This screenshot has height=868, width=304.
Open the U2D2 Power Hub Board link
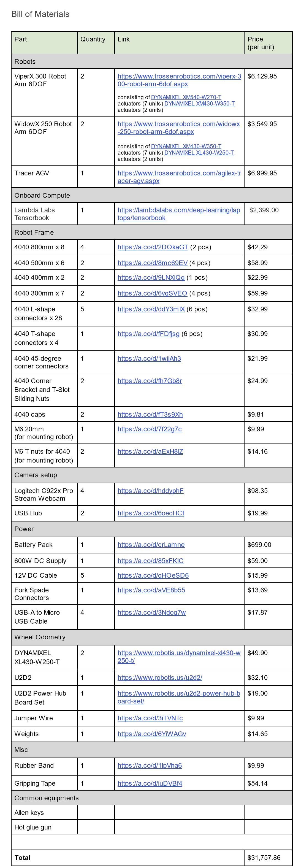coord(178,693)
